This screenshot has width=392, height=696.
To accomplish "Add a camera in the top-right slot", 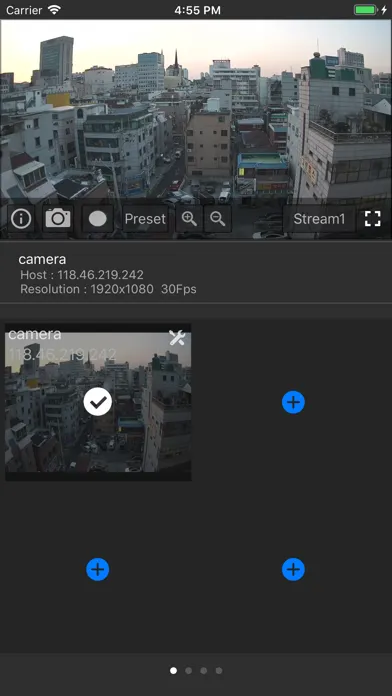I will 293,402.
